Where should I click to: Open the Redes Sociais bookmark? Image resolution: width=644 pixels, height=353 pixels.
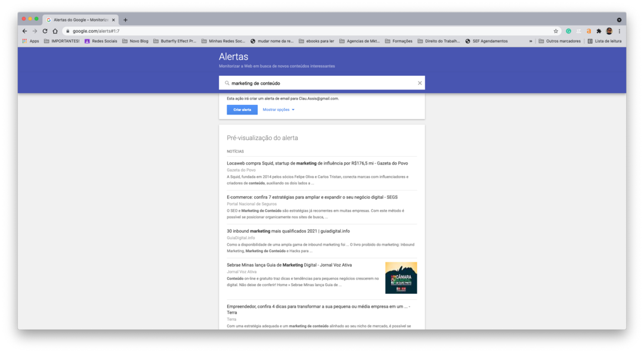[101, 41]
